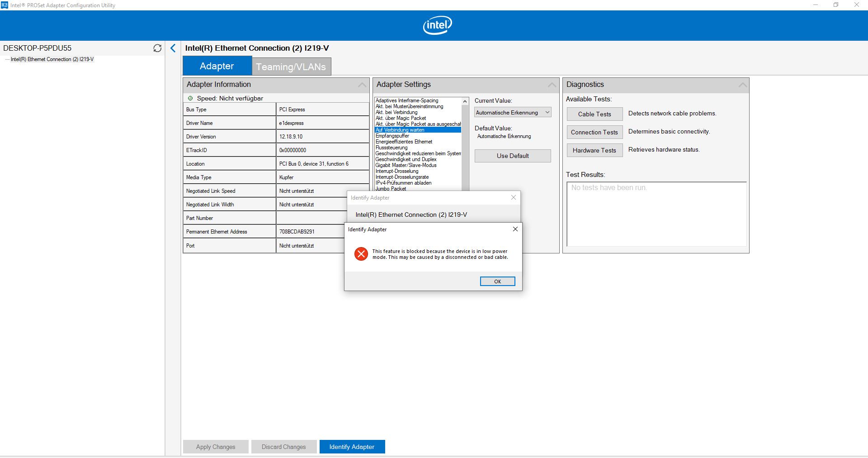Click the Ethernet address '708BCDAB9291'
868x458 pixels.
point(297,232)
